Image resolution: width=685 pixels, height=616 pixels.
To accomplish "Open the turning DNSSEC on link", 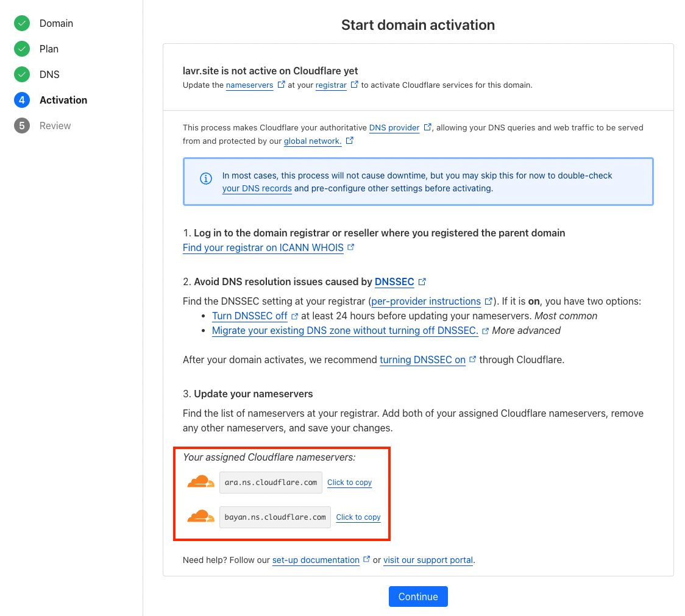I will pos(422,360).
